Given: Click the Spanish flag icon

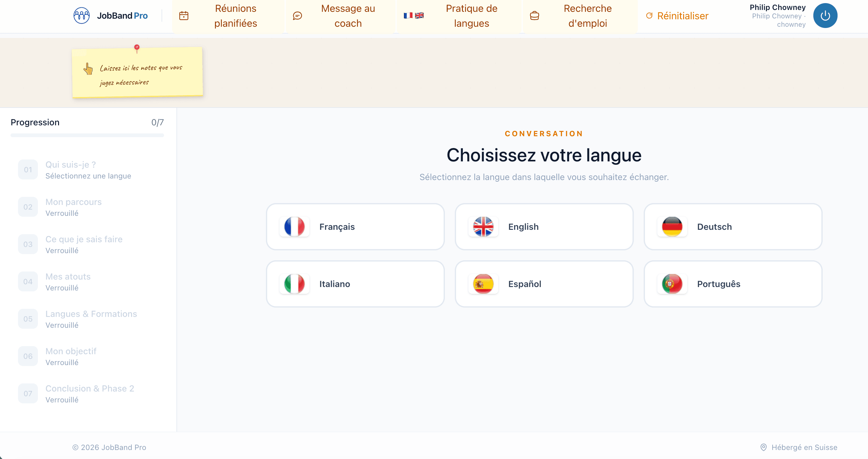Looking at the screenshot, I should 483,284.
